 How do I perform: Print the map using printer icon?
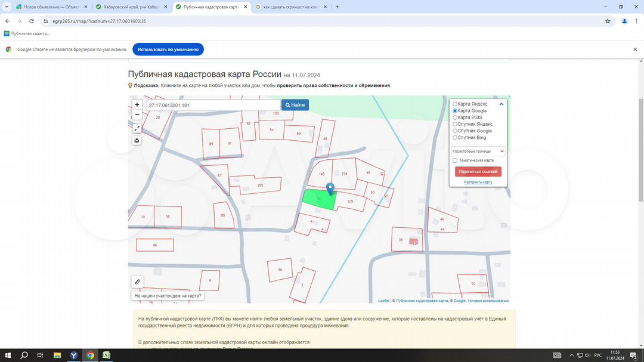tap(137, 141)
